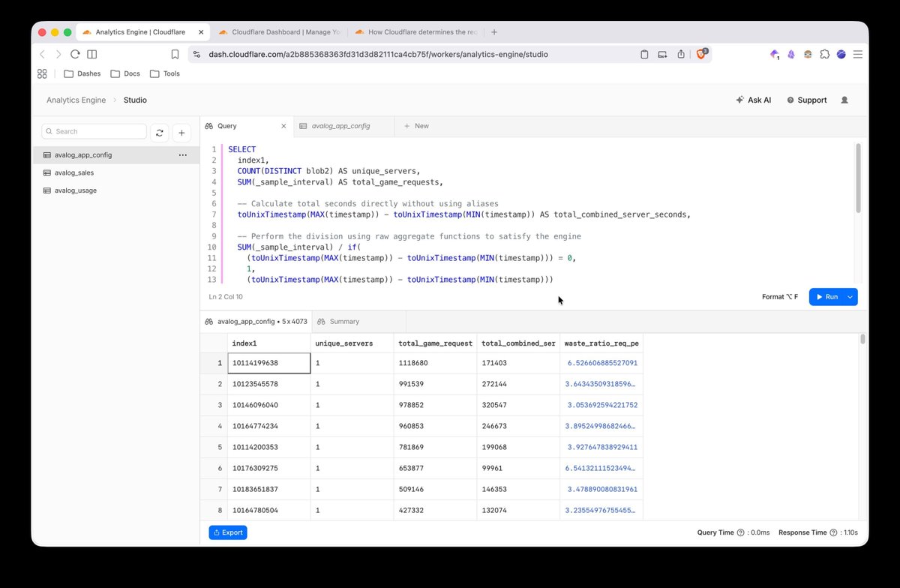900x588 pixels.
Task: Export the query results
Action: [x=228, y=532]
